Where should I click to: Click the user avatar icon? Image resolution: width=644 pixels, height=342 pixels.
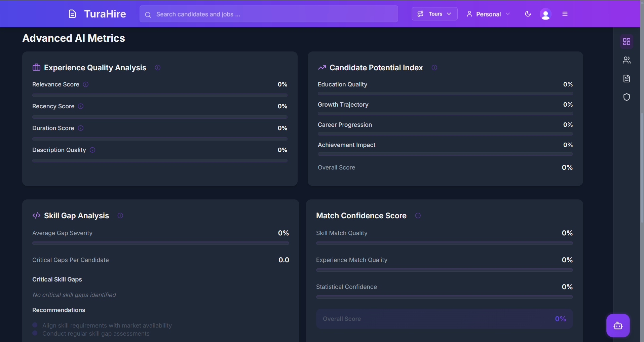[545, 14]
